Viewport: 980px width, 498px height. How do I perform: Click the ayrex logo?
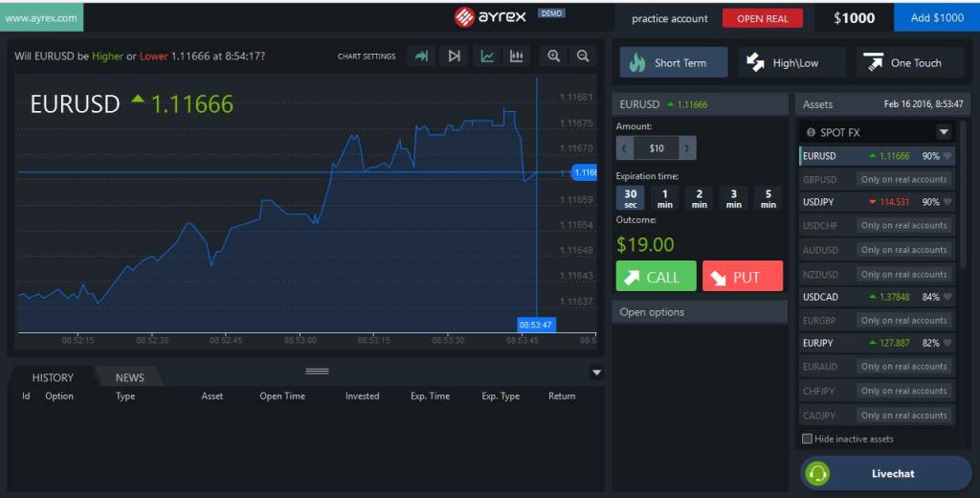pos(491,17)
